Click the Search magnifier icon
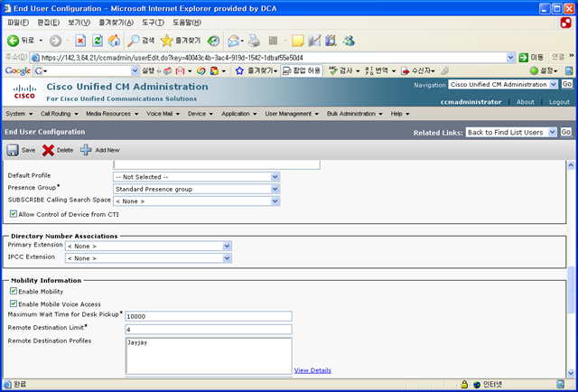 (133, 41)
